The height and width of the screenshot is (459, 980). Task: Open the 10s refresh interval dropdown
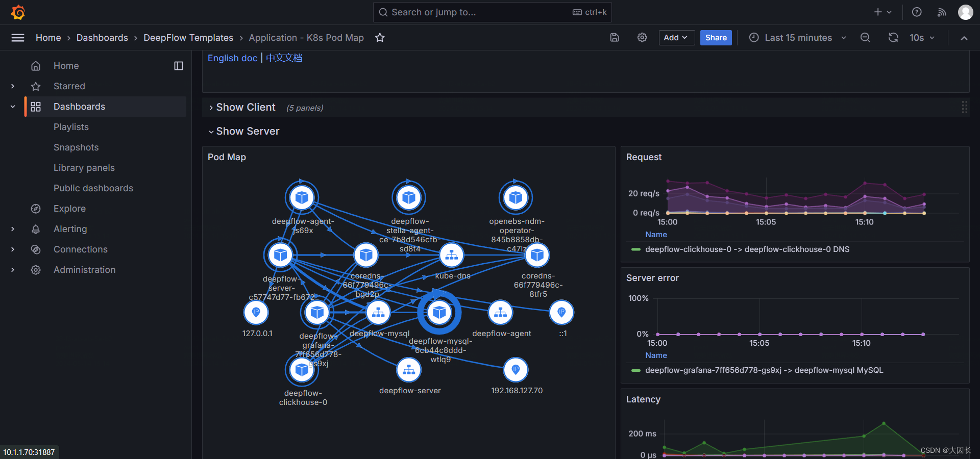point(922,38)
